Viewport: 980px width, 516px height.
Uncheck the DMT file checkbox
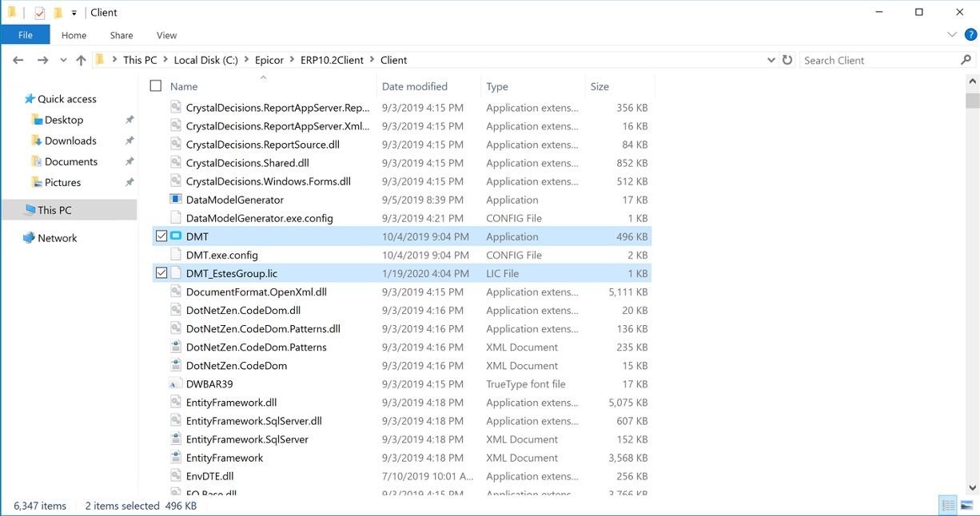161,236
